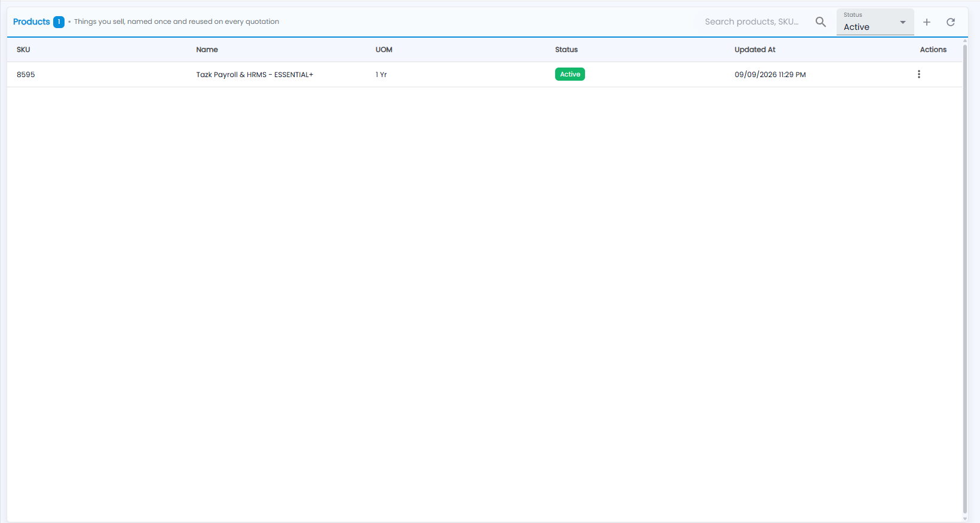Sort by the UOM column header
This screenshot has height=523, width=980.
[x=384, y=50]
